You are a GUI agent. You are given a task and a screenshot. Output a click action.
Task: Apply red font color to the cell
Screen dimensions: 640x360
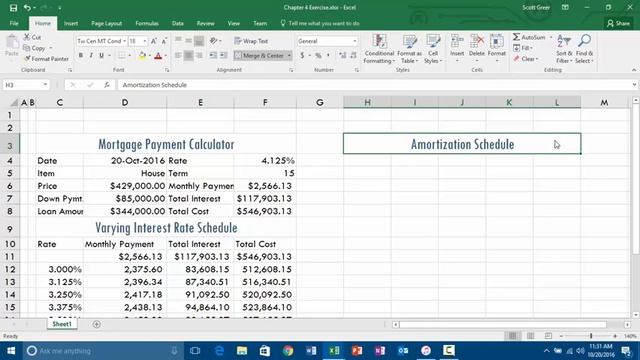pos(158,56)
